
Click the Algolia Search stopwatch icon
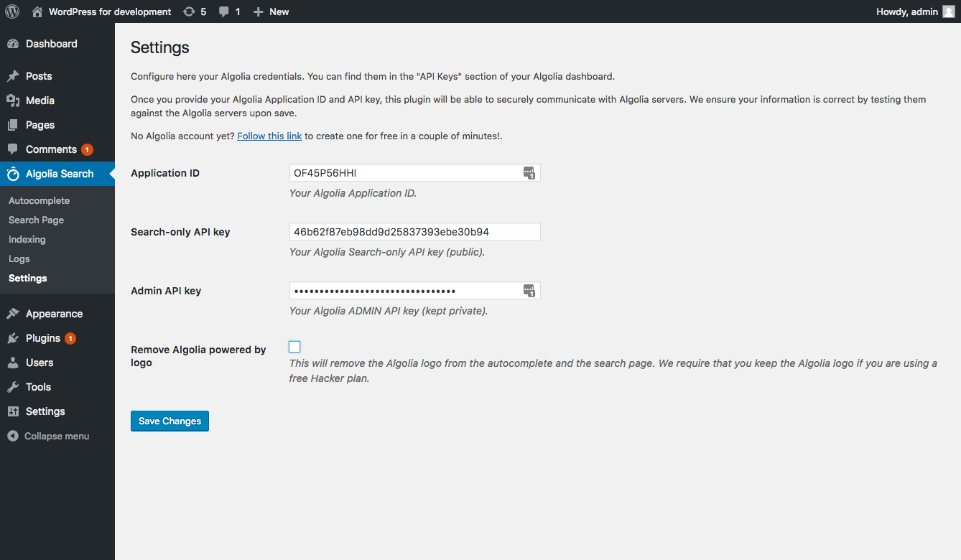(x=13, y=174)
